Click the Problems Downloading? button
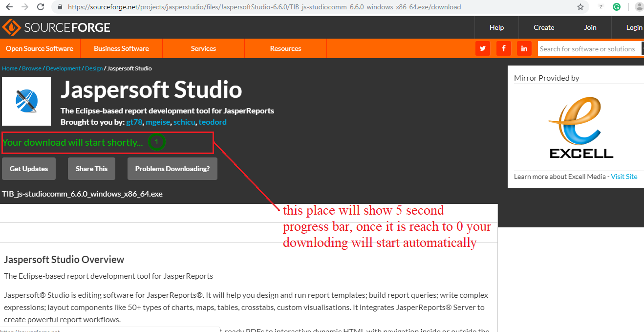Screen dimensions: 644x332 click(x=172, y=169)
